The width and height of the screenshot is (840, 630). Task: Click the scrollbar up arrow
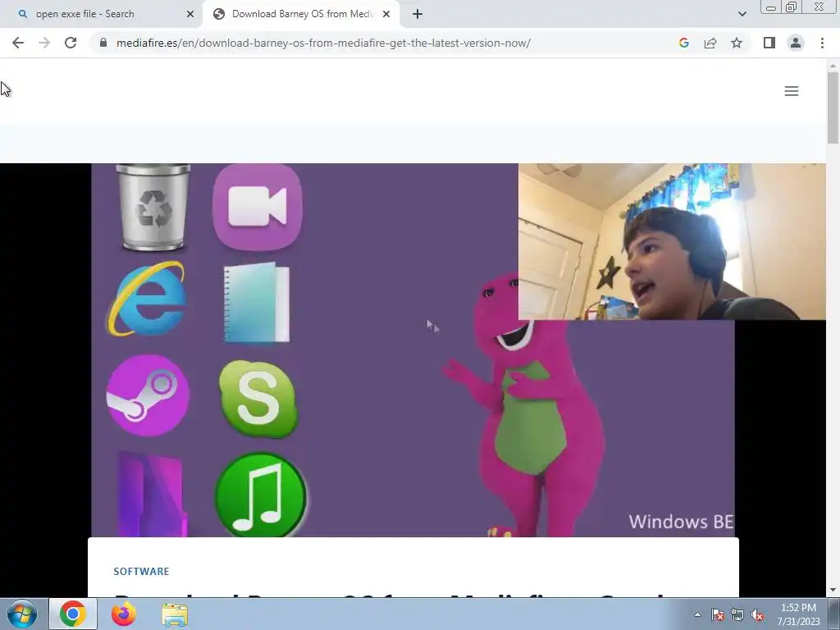pos(833,65)
